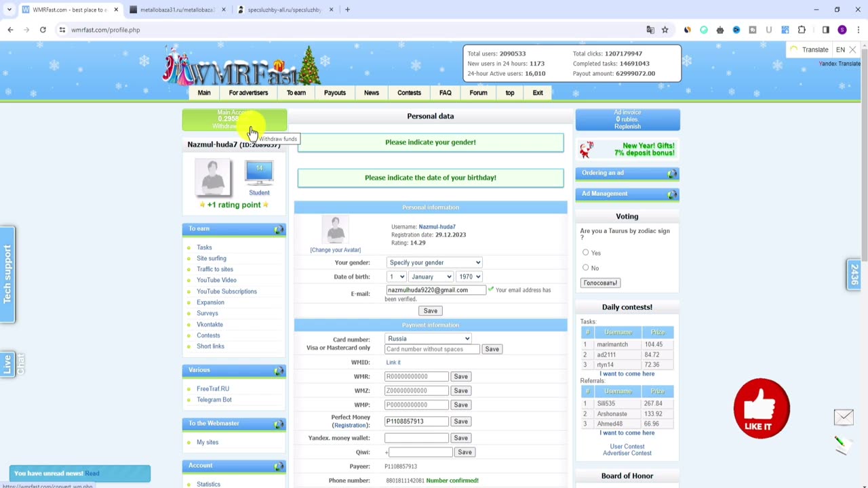This screenshot has width=868, height=488.
Task: Bookmark this page with the star icon
Action: tap(665, 30)
